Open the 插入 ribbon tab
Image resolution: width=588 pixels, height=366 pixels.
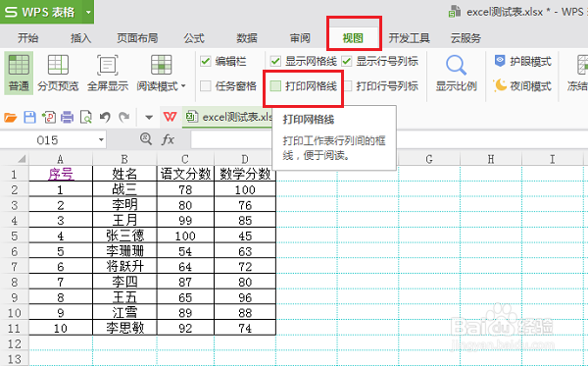click(81, 38)
